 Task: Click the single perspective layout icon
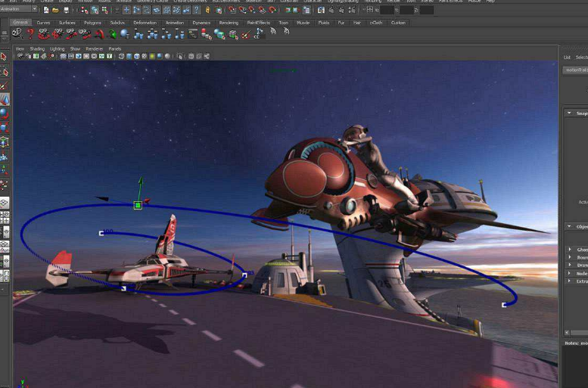click(x=4, y=203)
